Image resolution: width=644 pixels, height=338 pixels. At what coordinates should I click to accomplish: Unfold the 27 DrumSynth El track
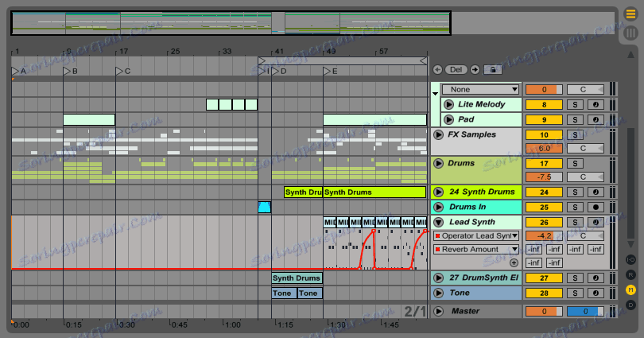438,278
